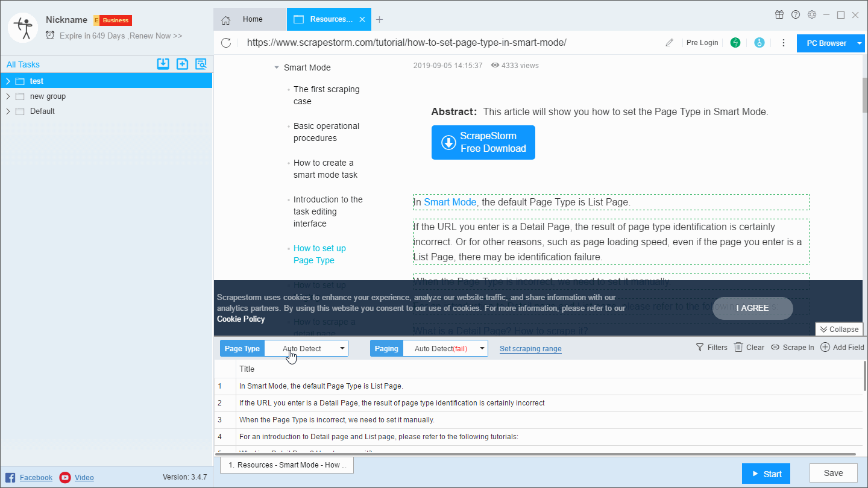Click the Start button
This screenshot has height=488, width=868.
(x=766, y=474)
